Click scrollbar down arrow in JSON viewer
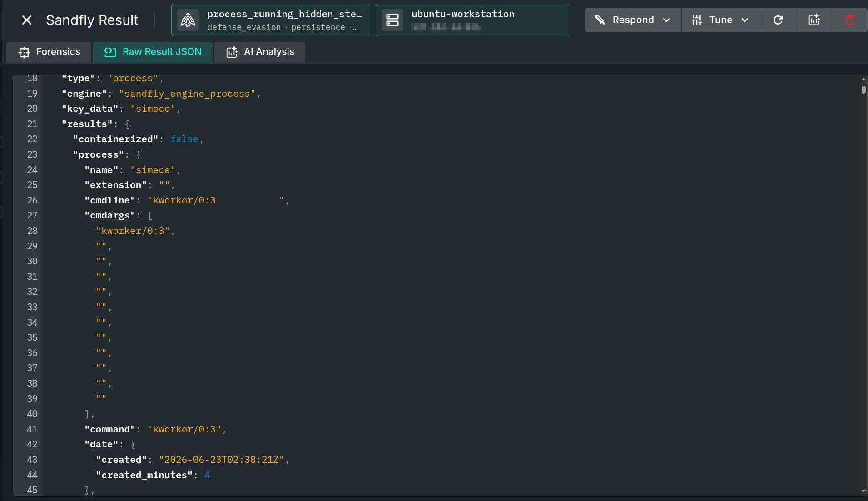The width and height of the screenshot is (868, 501). pos(863,491)
